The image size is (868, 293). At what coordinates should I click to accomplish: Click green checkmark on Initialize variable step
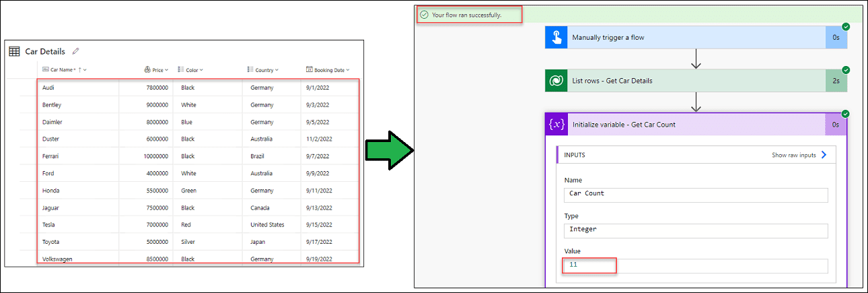coord(846,113)
